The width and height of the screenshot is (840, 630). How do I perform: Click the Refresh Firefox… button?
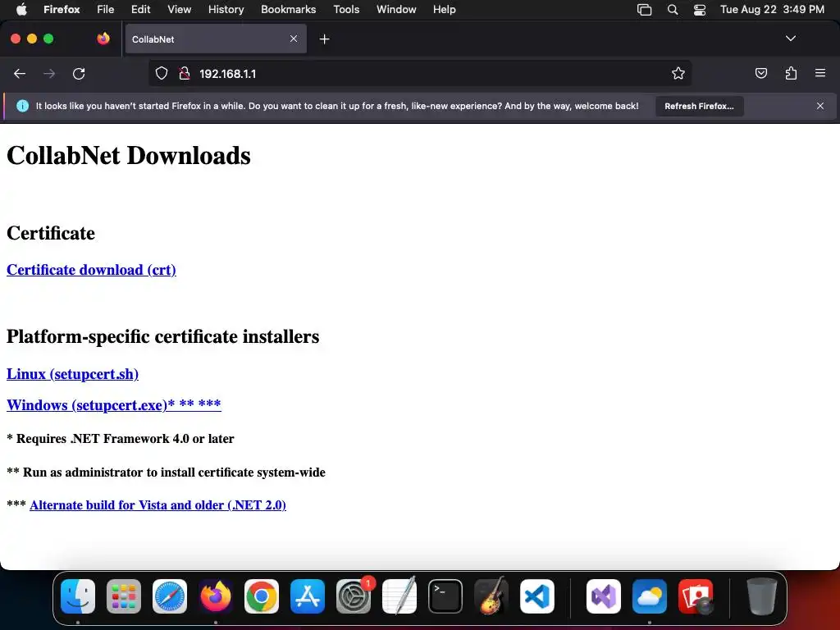pyautogui.click(x=699, y=106)
